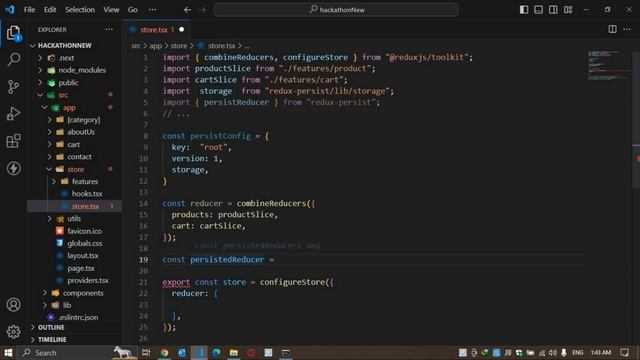
Task: Open the Extensions view
Action: click(13, 141)
